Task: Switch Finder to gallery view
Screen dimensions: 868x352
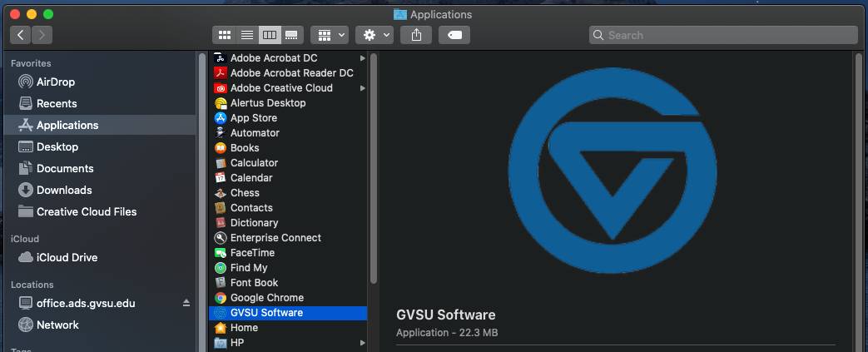Action: [291, 35]
